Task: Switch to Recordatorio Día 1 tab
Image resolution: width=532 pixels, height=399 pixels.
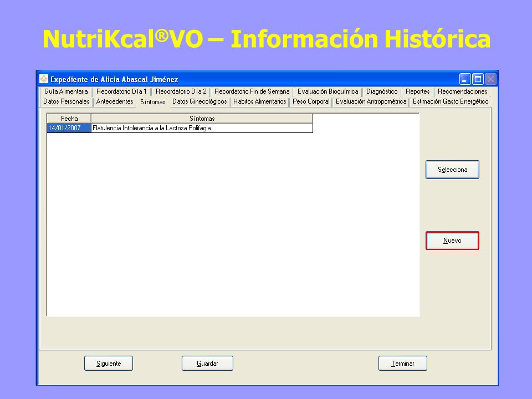Action: click(x=121, y=91)
